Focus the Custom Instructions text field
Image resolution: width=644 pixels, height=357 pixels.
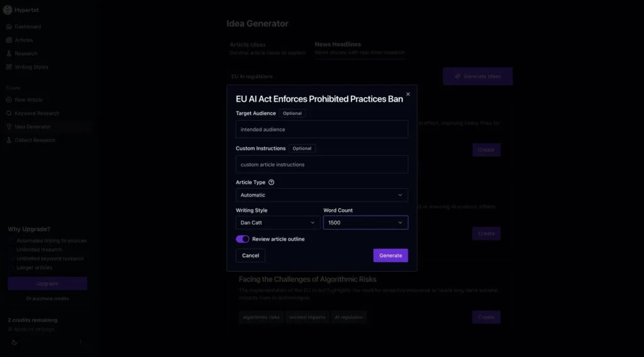point(321,164)
